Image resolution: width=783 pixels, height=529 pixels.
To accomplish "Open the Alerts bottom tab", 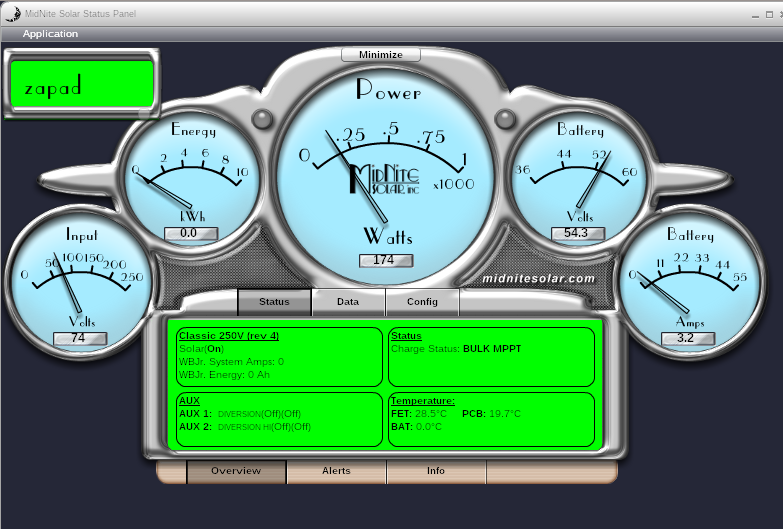I will [x=336, y=470].
